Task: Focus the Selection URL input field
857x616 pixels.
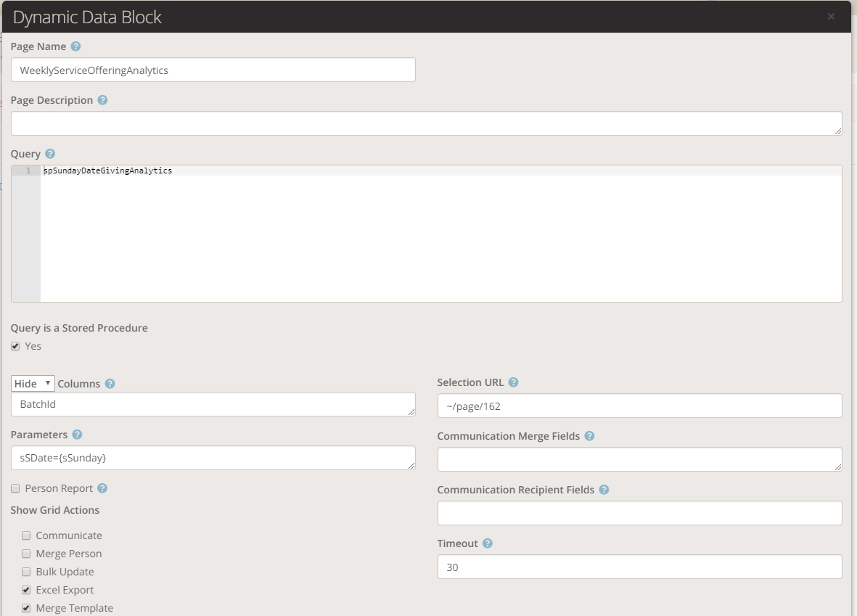Action: click(x=639, y=406)
